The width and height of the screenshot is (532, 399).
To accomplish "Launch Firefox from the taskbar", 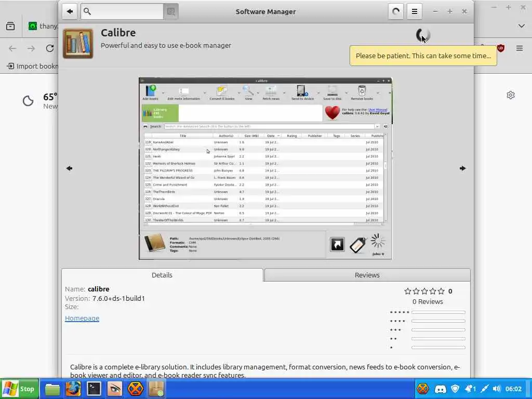I will click(x=73, y=389).
